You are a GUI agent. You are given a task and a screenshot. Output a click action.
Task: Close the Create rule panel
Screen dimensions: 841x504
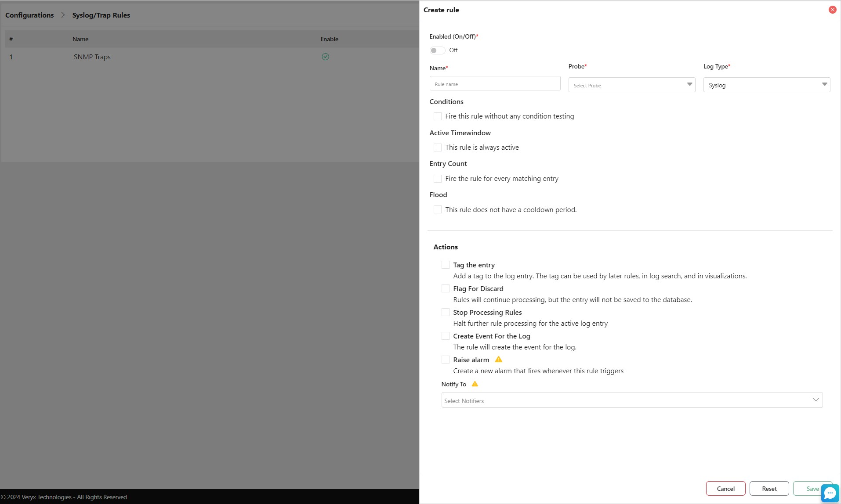(832, 10)
